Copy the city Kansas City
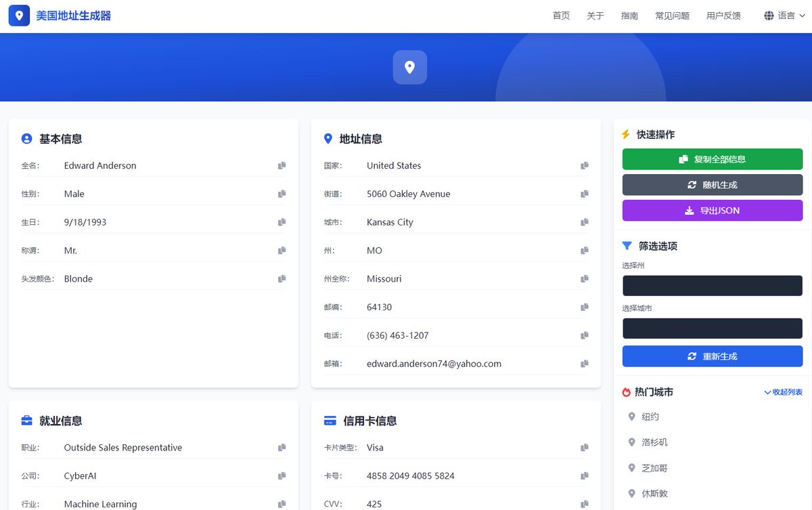 pos(585,222)
